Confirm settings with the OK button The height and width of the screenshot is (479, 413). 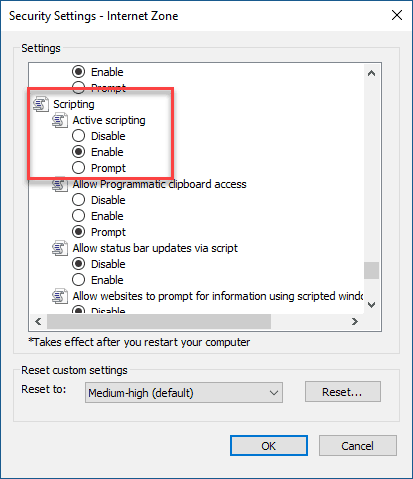tap(269, 446)
